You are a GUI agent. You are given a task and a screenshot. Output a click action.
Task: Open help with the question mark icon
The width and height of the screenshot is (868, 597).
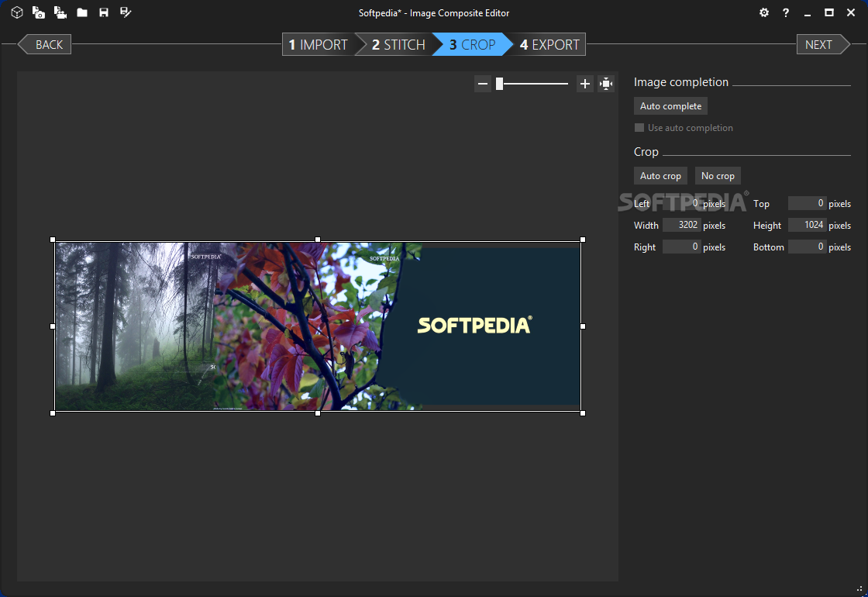point(786,12)
